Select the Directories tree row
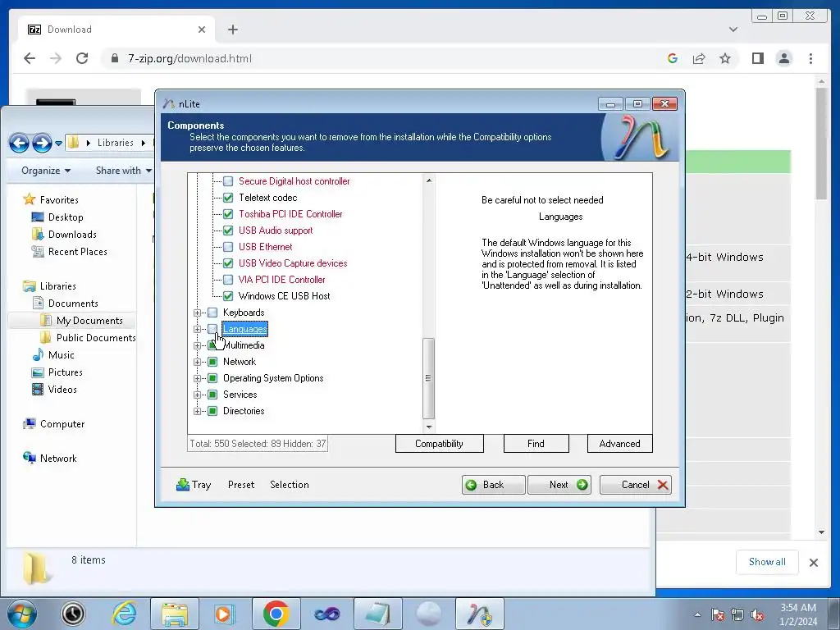Viewport: 840px width, 630px height. tap(244, 411)
